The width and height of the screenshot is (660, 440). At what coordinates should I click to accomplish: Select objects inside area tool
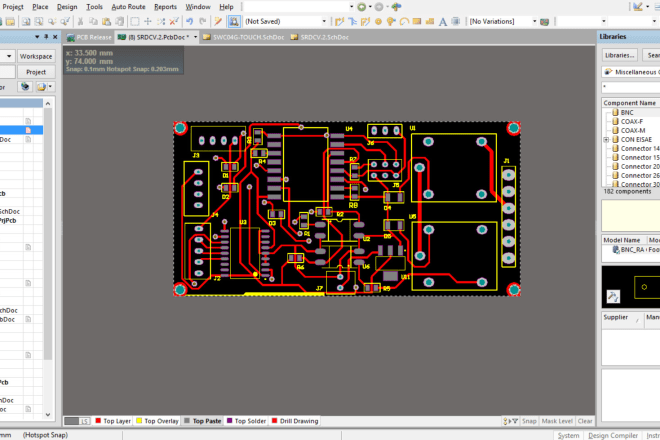point(135,21)
